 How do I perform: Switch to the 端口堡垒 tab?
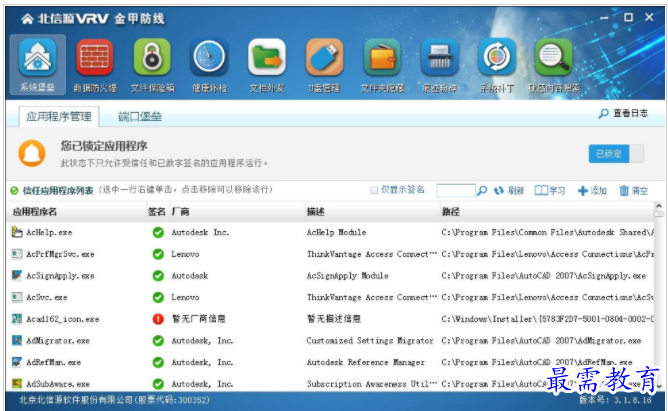click(140, 117)
